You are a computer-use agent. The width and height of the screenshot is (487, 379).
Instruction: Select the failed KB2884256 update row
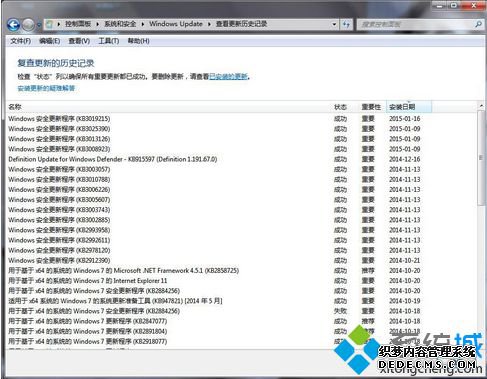241,311
